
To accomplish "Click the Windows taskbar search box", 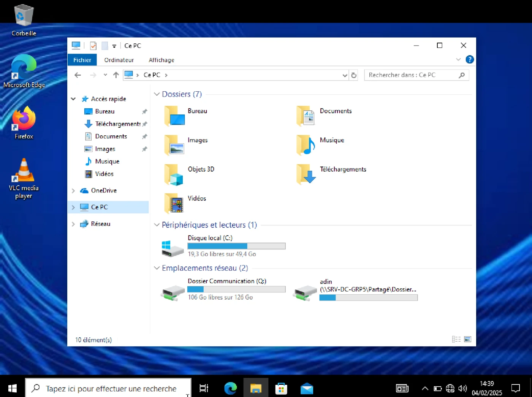I will tap(108, 388).
